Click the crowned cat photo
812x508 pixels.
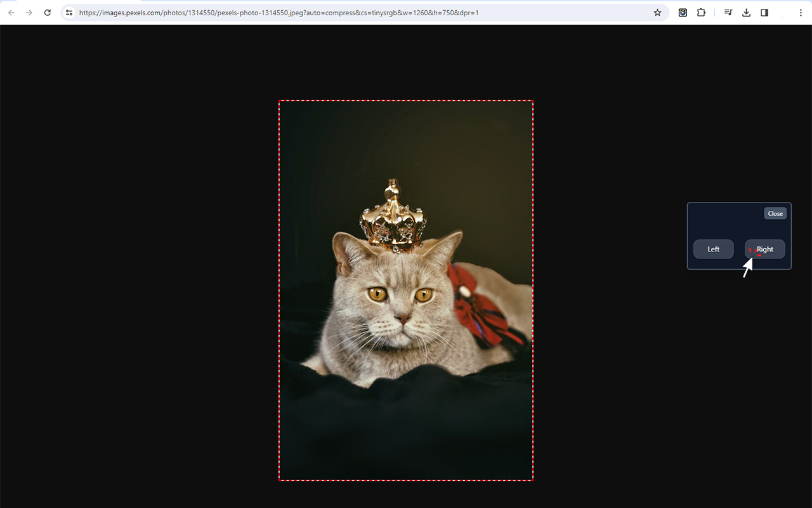pos(406,290)
